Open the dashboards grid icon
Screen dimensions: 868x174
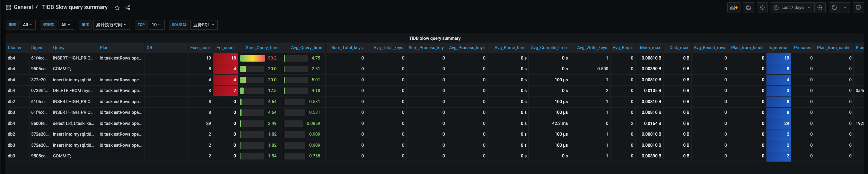click(x=8, y=7)
